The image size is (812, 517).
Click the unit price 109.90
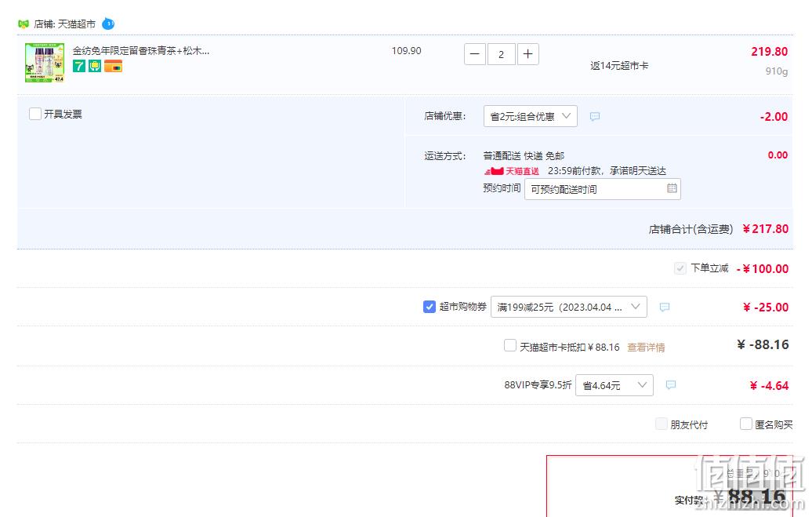coord(407,51)
